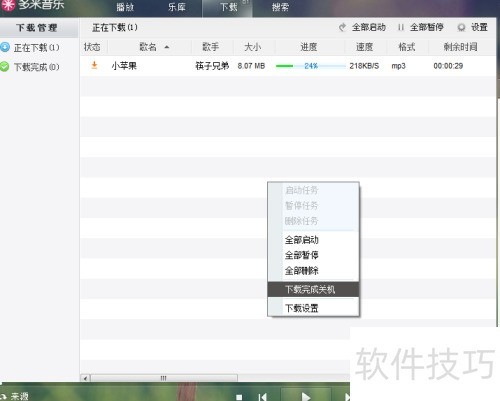Click the stop playback button
Screen dimensions: 500x401
tap(239, 397)
